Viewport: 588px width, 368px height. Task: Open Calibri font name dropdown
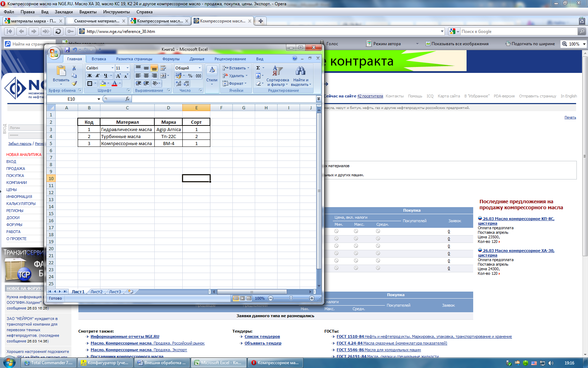(112, 68)
